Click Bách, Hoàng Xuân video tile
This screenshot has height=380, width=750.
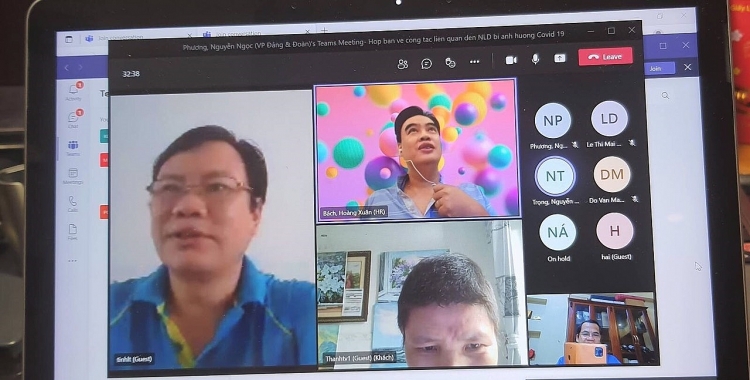coord(417,149)
